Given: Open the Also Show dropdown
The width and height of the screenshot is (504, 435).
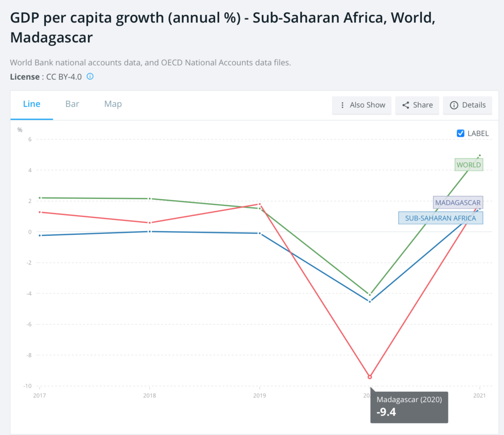Looking at the screenshot, I should [x=362, y=105].
